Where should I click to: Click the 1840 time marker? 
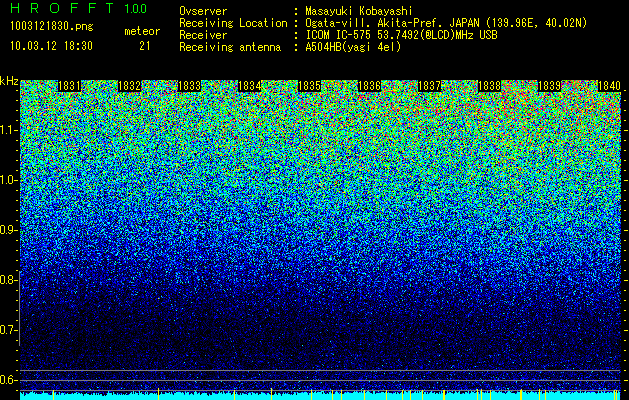[x=609, y=86]
